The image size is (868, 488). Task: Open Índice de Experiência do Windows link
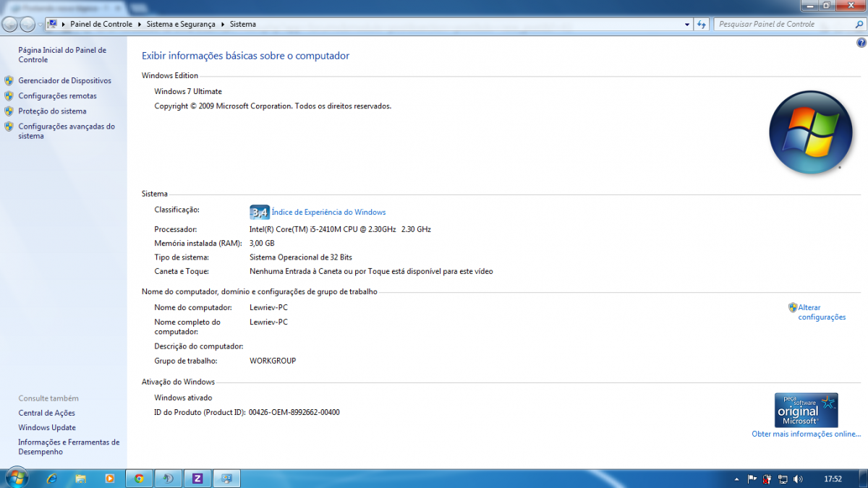point(328,212)
